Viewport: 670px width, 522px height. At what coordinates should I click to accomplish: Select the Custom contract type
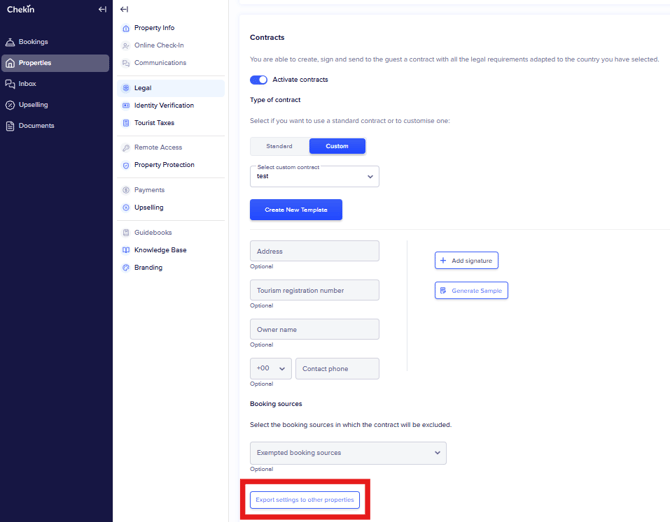click(x=337, y=146)
